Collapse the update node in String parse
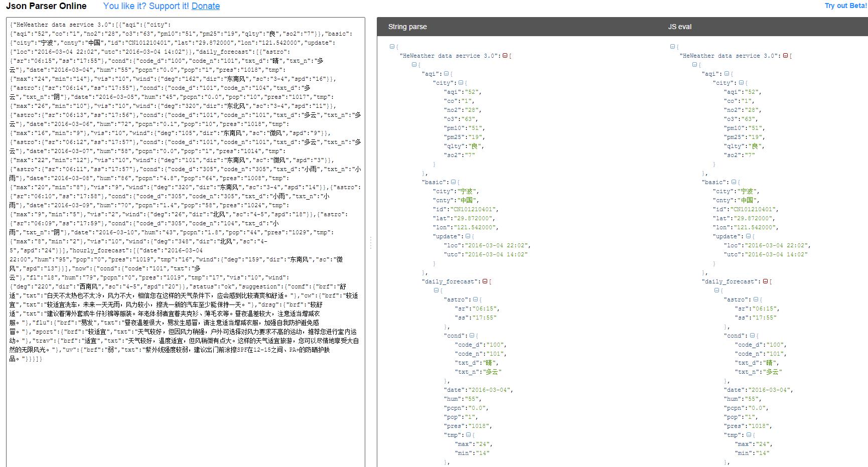Screen dimensions: 868x467 click(468, 236)
